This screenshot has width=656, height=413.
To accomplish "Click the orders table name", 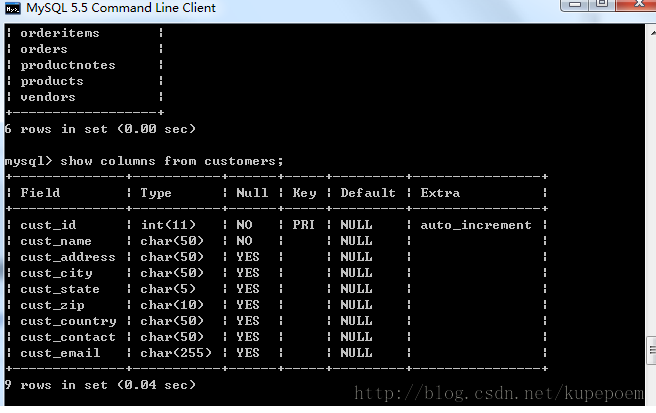I will pos(44,49).
